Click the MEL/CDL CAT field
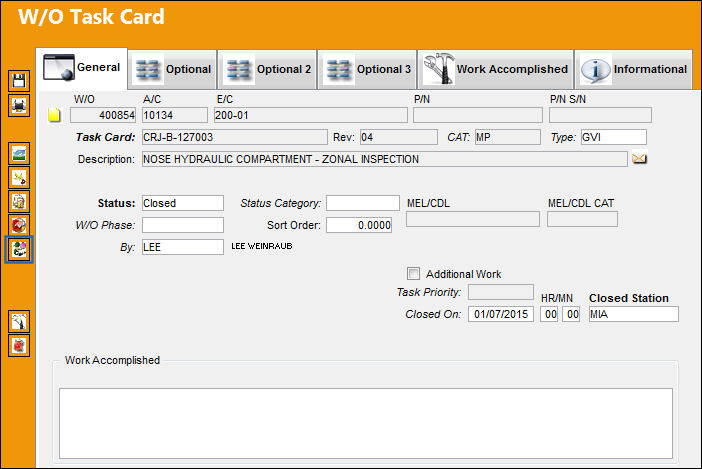 (x=582, y=219)
